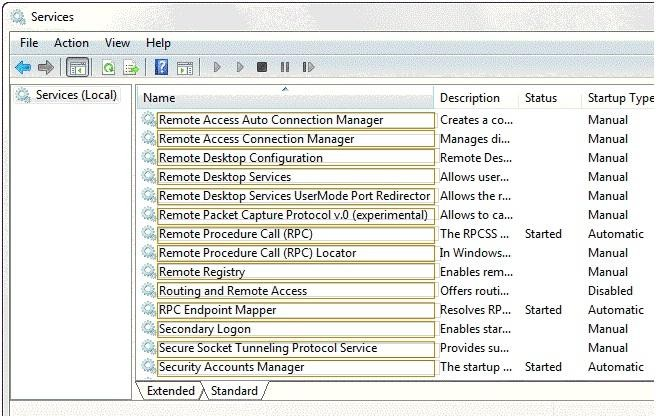Image resolution: width=658 pixels, height=416 pixels.
Task: Sort by the Description column header
Action: 470,98
